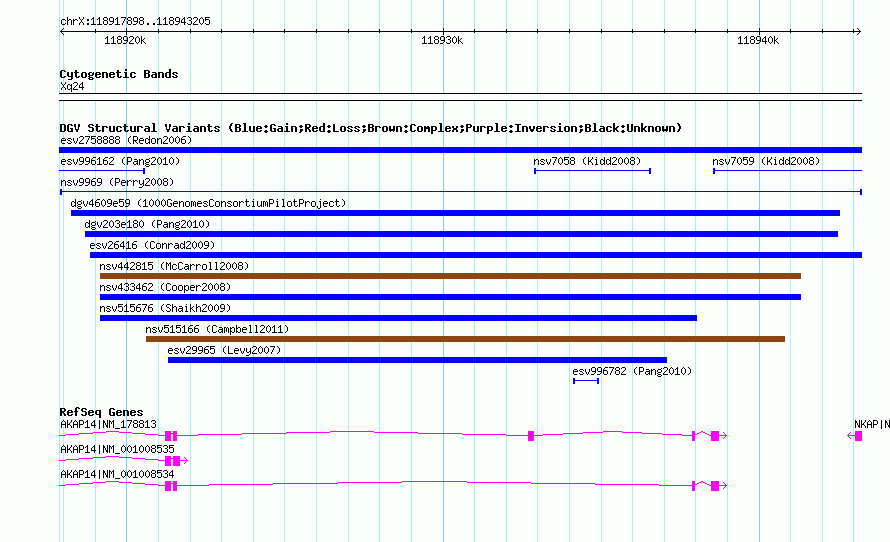Open the AKAP14|NM_178813 gene label
The image size is (890, 542).
pos(108,425)
